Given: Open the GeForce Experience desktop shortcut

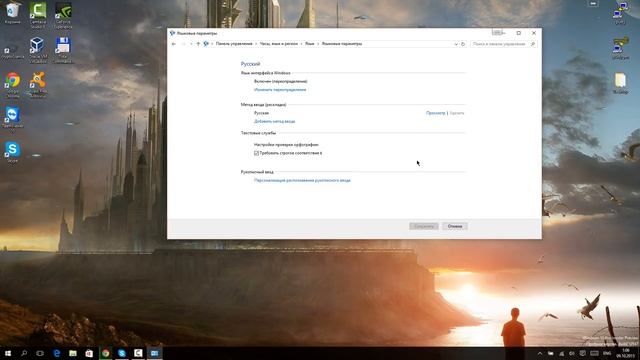Looking at the screenshot, I should 62,14.
